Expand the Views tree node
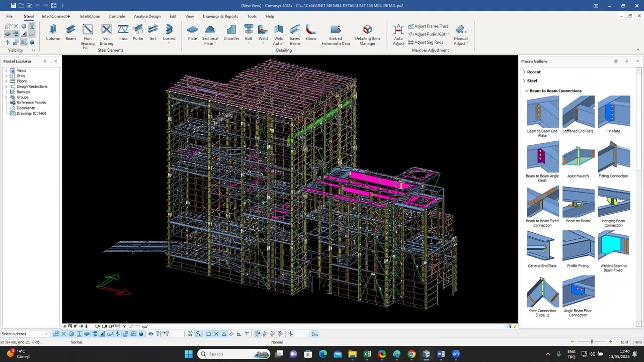This screenshot has width=644, height=362. coord(6,70)
